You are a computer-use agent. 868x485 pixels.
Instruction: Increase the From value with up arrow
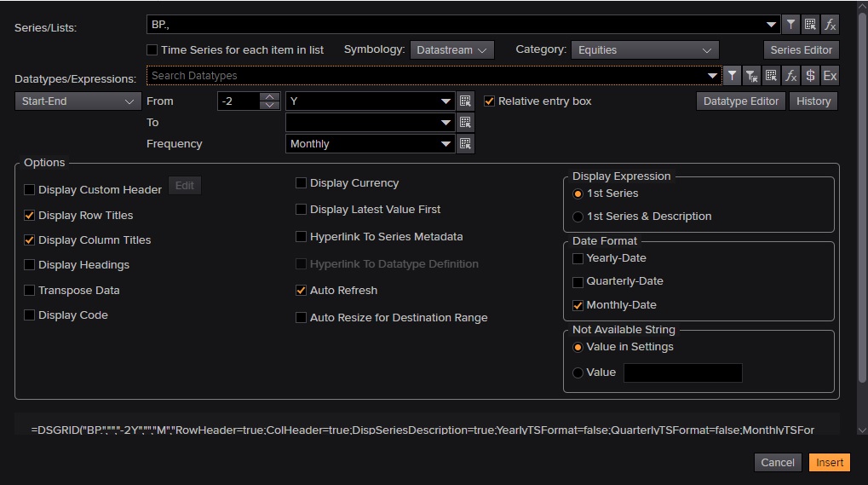click(270, 96)
